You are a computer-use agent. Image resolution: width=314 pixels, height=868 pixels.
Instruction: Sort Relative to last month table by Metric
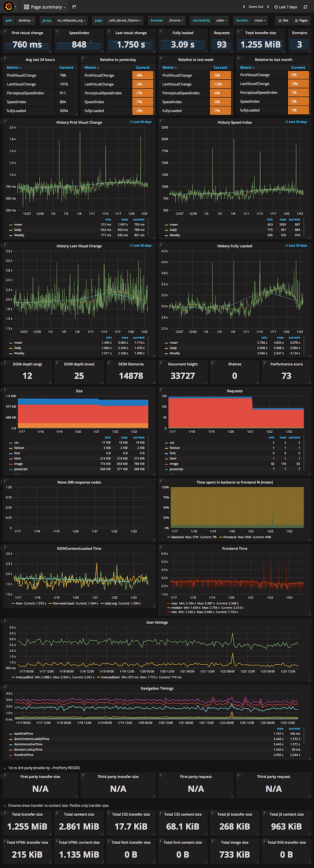pyautogui.click(x=247, y=68)
